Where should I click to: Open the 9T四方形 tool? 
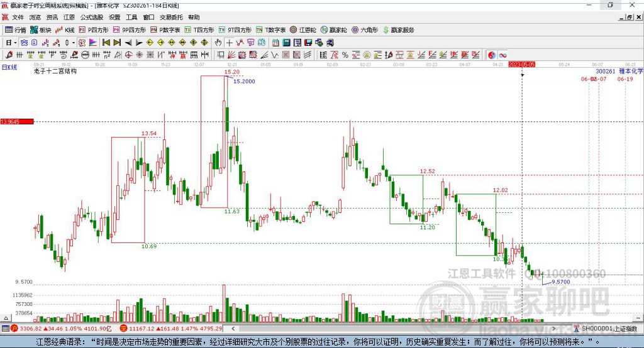[235, 30]
